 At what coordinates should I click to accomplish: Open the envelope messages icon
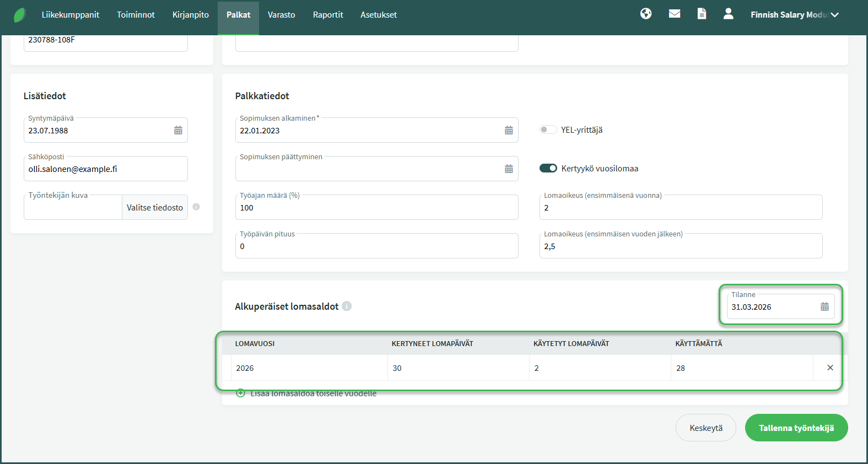click(674, 14)
